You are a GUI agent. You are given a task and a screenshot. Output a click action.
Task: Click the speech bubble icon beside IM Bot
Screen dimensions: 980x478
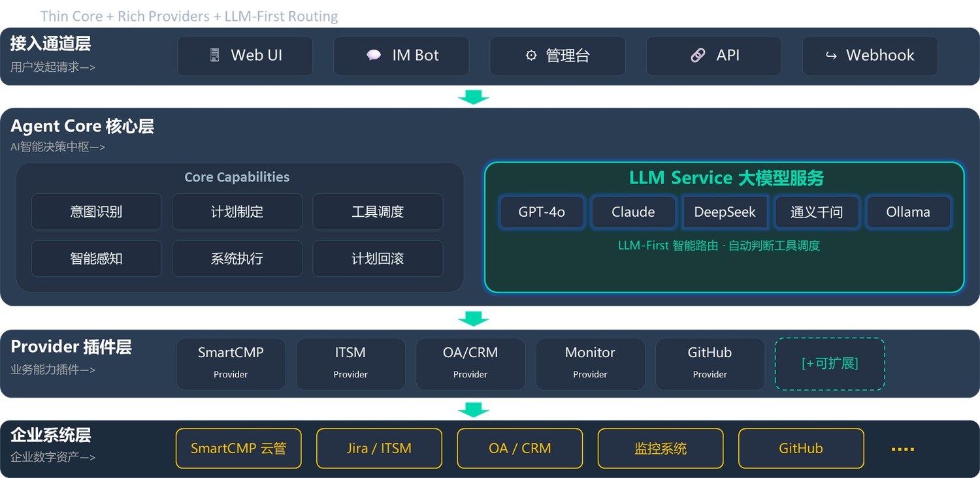(374, 56)
